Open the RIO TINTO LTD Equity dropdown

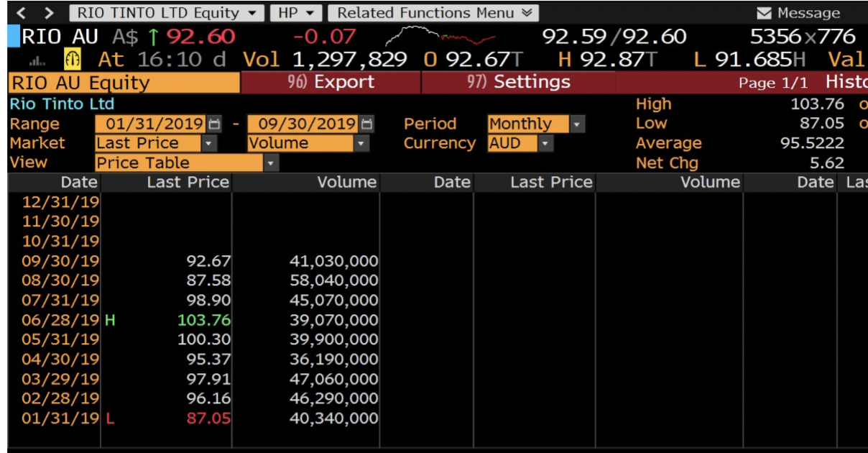pyautogui.click(x=167, y=13)
